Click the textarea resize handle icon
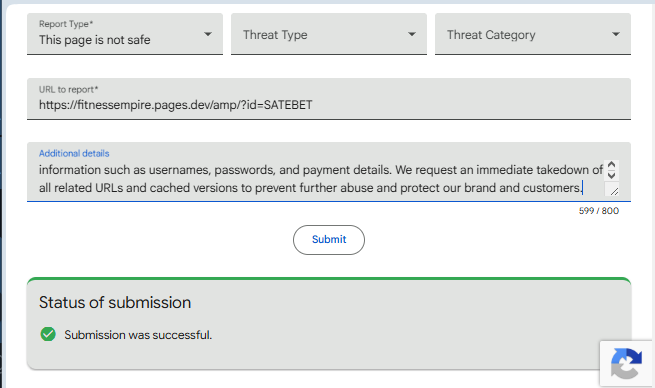This screenshot has width=655, height=388. coord(614,191)
